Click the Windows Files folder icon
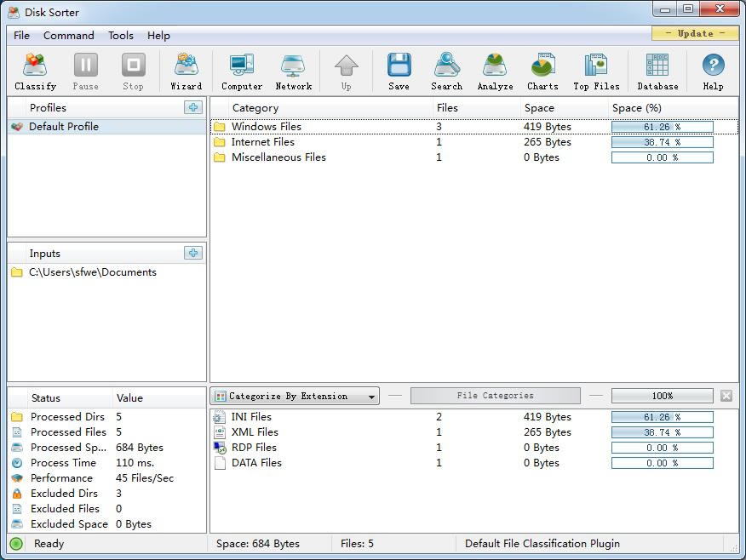 (220, 127)
